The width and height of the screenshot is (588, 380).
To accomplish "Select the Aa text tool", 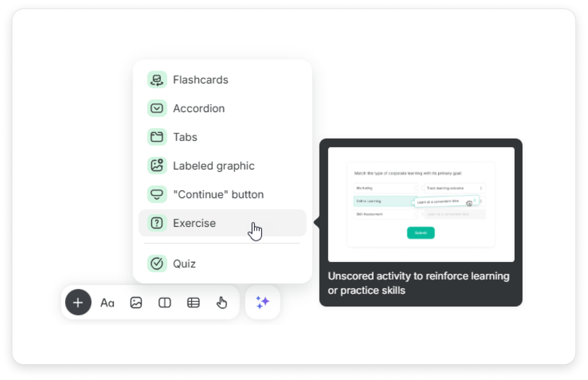I will click(x=107, y=303).
